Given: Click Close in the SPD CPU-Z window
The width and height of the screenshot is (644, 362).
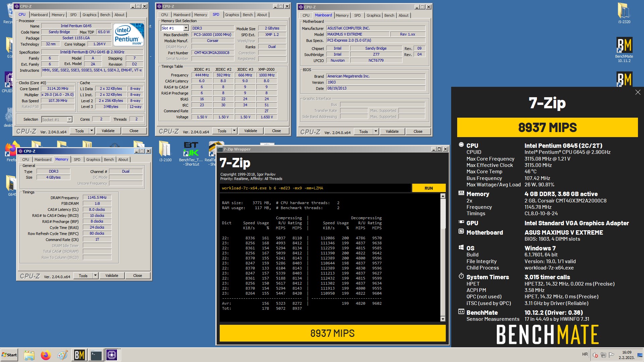Looking at the screenshot, I should (276, 131).
